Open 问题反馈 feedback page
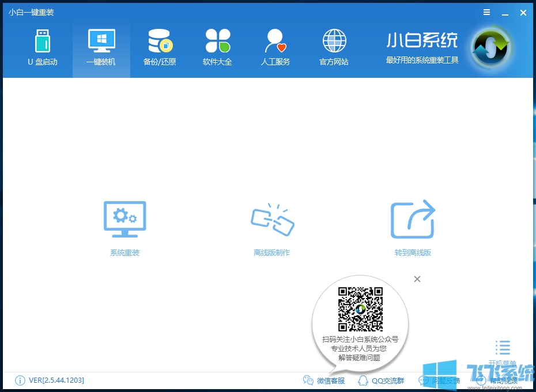This screenshot has width=536, height=392. pyautogui.click(x=439, y=380)
